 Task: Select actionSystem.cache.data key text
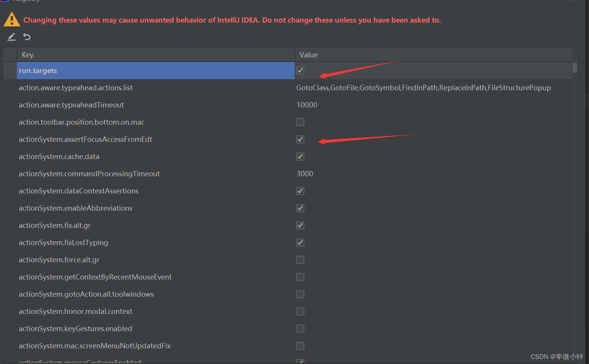coord(59,156)
